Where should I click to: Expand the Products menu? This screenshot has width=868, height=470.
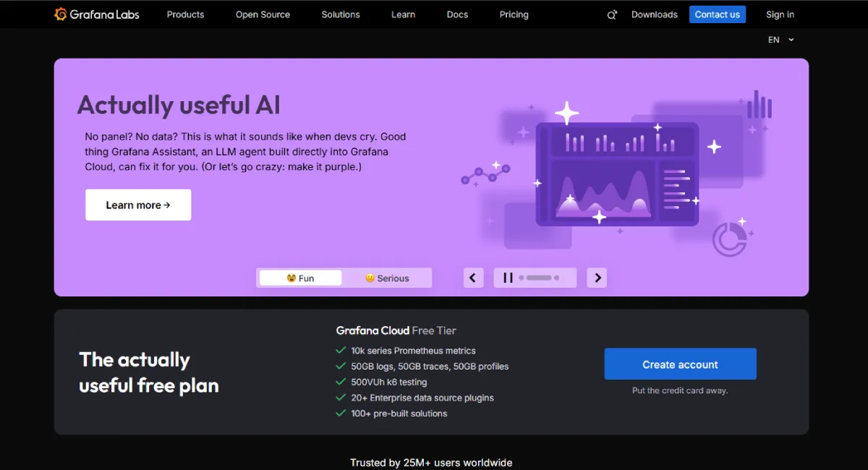[185, 14]
